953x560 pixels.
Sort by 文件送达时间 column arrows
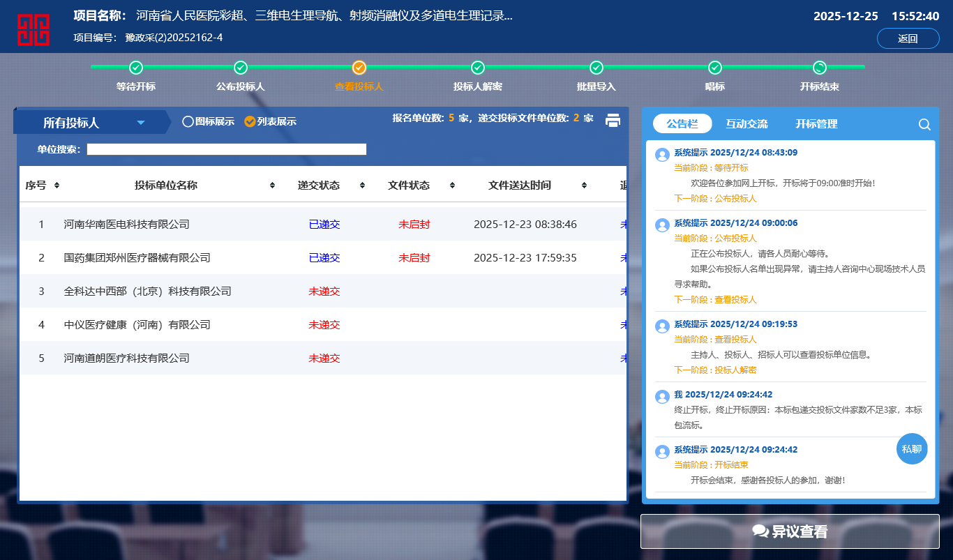tap(584, 186)
